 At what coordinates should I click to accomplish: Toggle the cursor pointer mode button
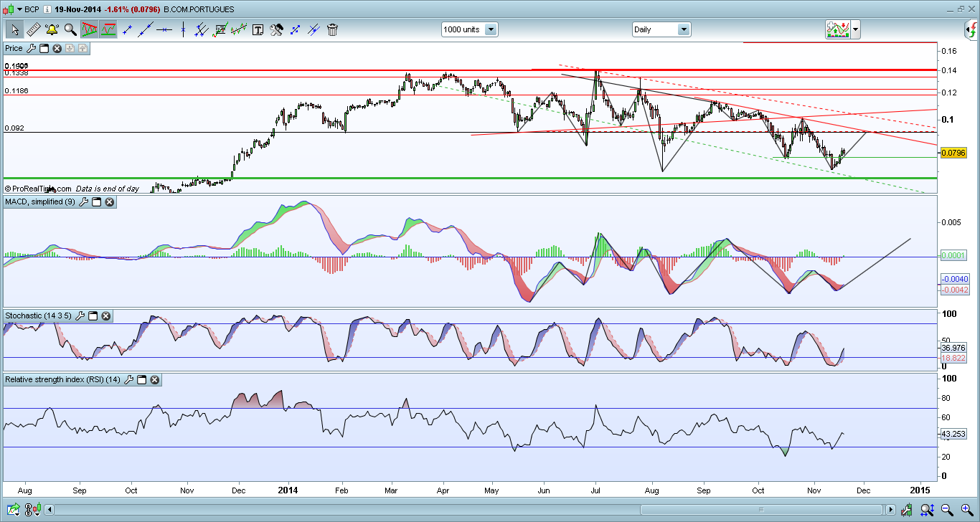(14, 29)
